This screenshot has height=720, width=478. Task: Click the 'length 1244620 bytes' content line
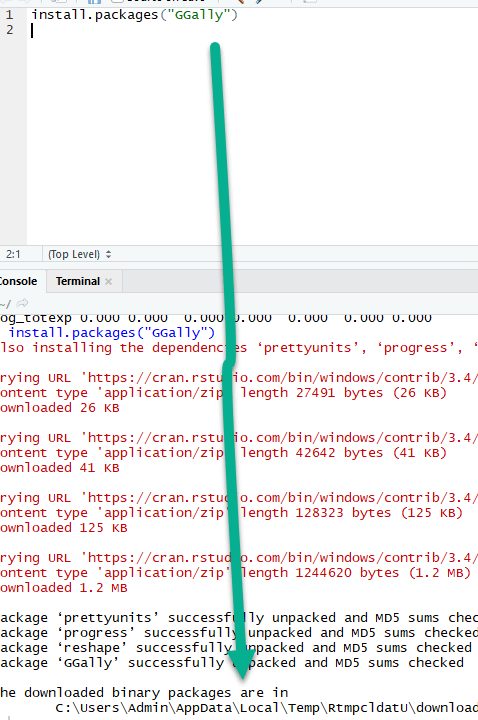[236, 573]
